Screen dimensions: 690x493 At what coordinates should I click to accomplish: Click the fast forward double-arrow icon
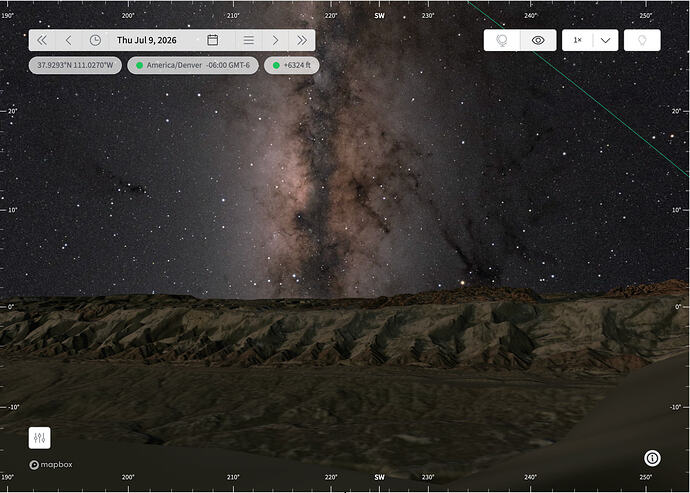pyautogui.click(x=301, y=40)
